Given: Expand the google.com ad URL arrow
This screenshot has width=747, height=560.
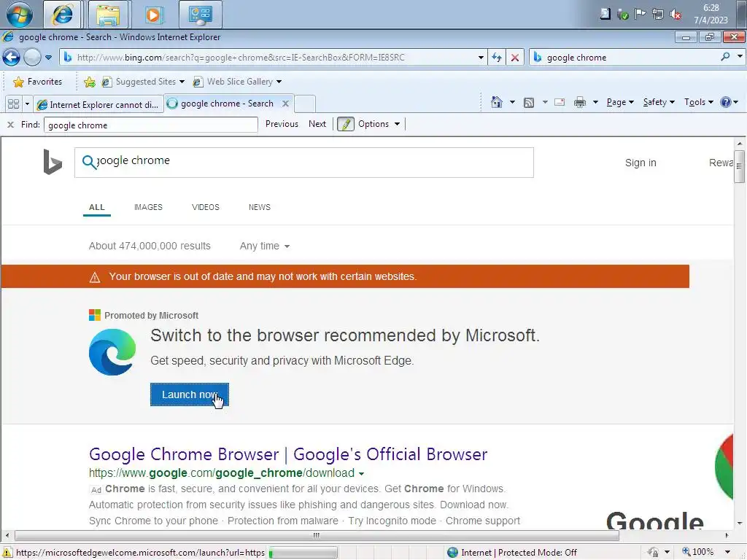Looking at the screenshot, I should [361, 474].
